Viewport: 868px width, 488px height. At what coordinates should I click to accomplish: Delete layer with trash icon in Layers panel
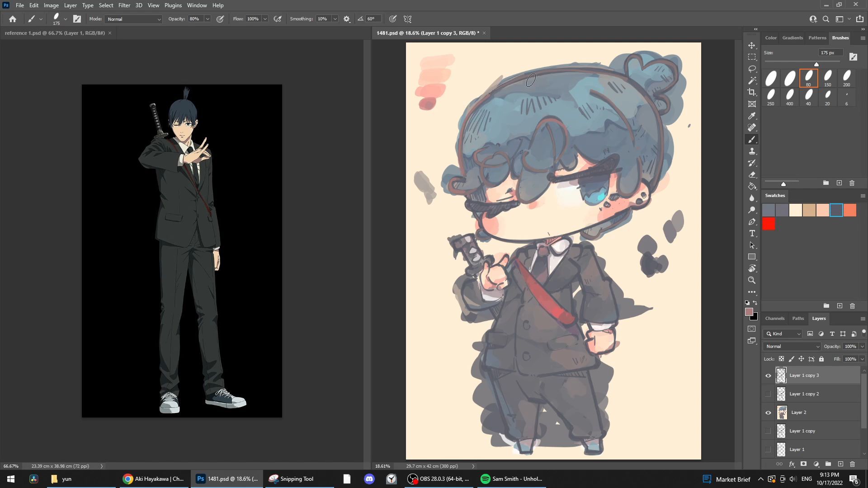point(852,464)
